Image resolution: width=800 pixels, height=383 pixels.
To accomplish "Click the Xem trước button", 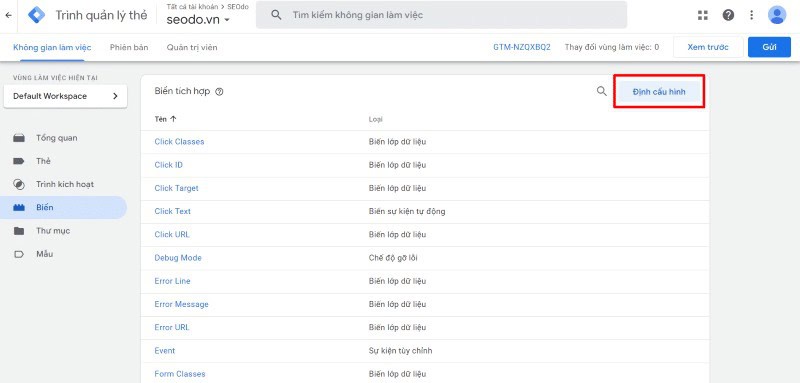I will [x=708, y=47].
